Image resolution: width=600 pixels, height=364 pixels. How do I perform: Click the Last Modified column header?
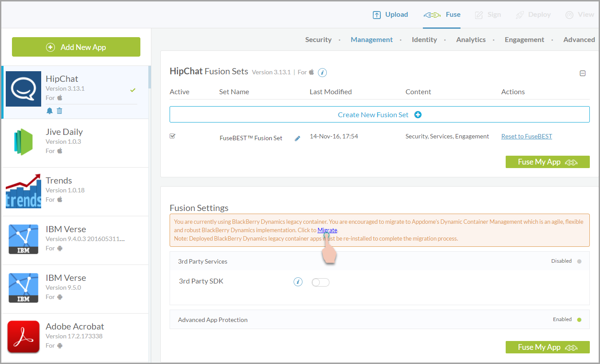point(331,92)
